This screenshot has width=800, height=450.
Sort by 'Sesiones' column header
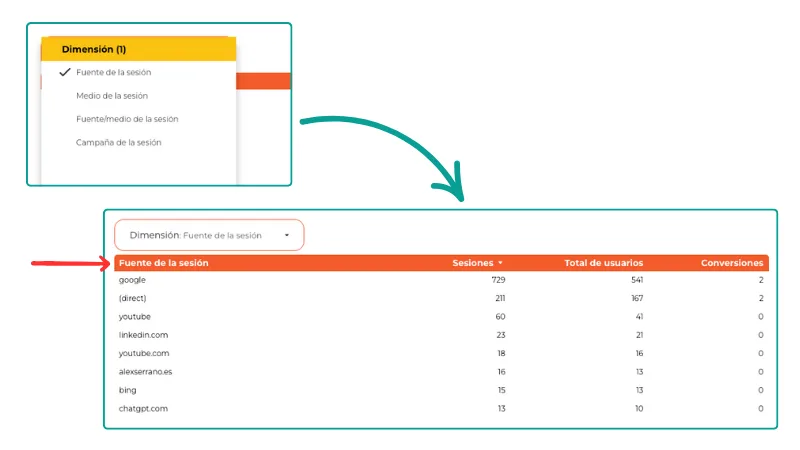point(472,263)
